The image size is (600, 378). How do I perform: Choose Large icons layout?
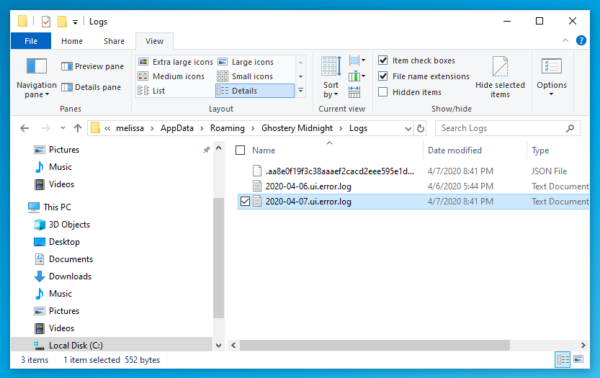tap(246, 62)
